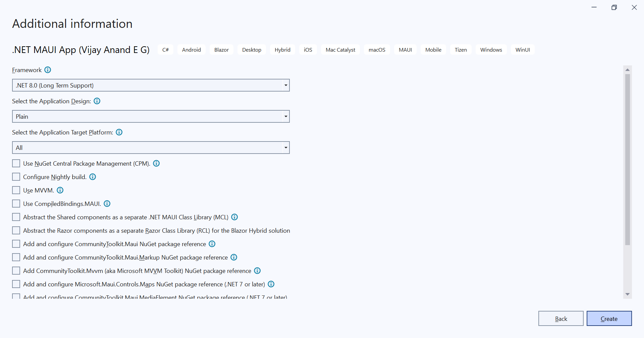
Task: Click the WinUI tag
Action: pos(523,50)
